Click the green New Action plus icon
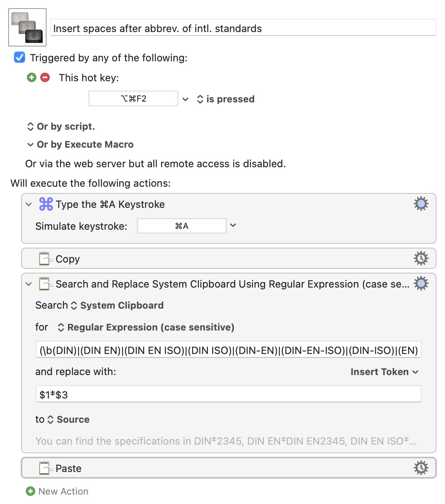 pyautogui.click(x=31, y=491)
